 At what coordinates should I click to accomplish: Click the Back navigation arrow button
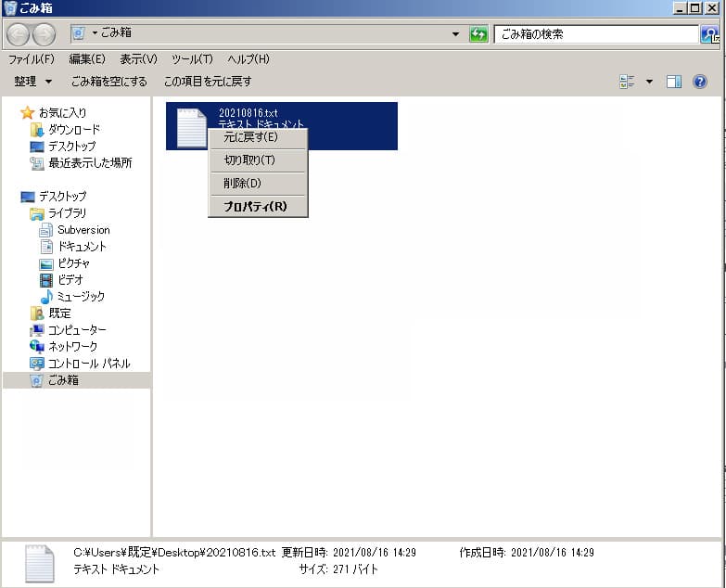point(19,34)
